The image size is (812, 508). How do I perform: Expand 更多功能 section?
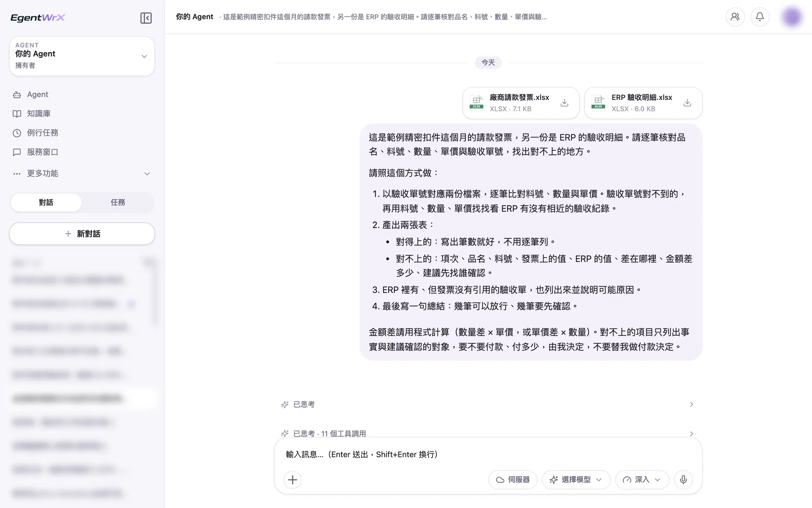82,174
